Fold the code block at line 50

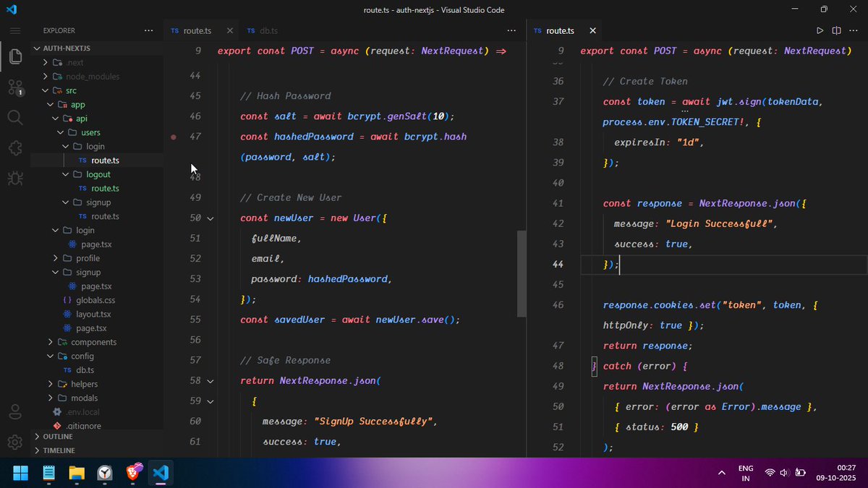(210, 218)
